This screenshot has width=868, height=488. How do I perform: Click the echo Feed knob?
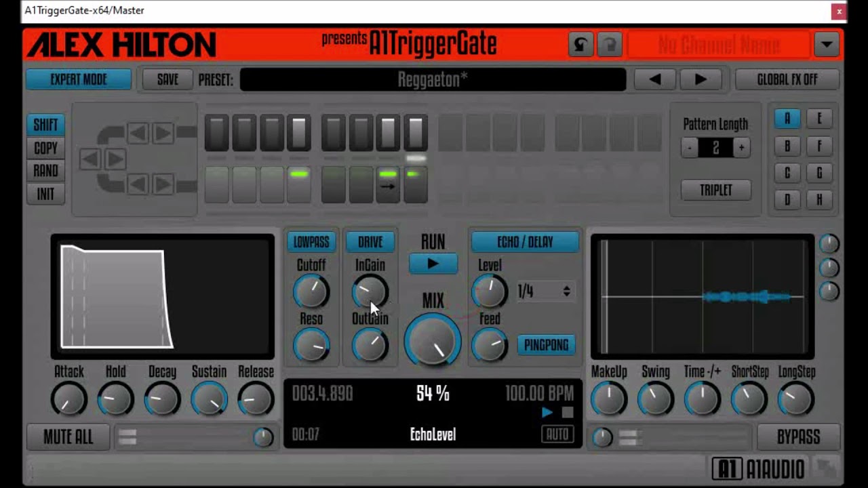(490, 345)
